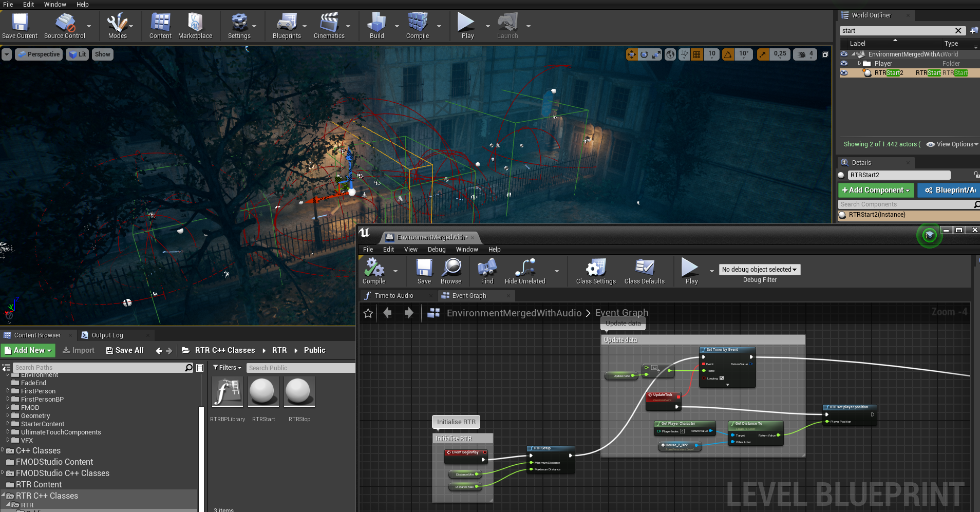Open the Modes toolbar button
The height and width of the screenshot is (512, 980).
117,26
